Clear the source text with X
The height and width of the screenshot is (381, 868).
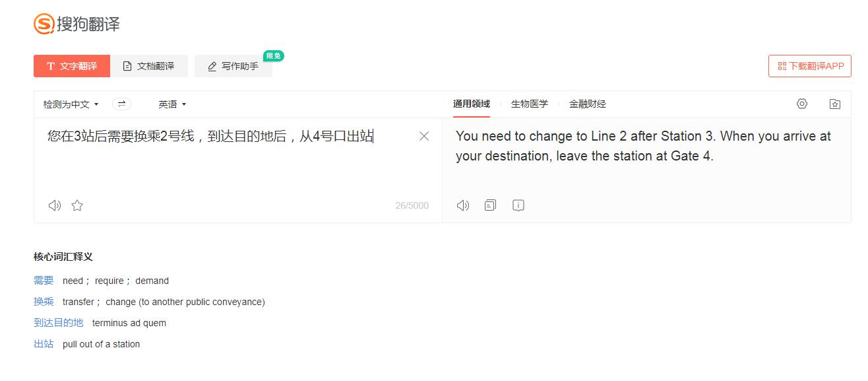[424, 136]
